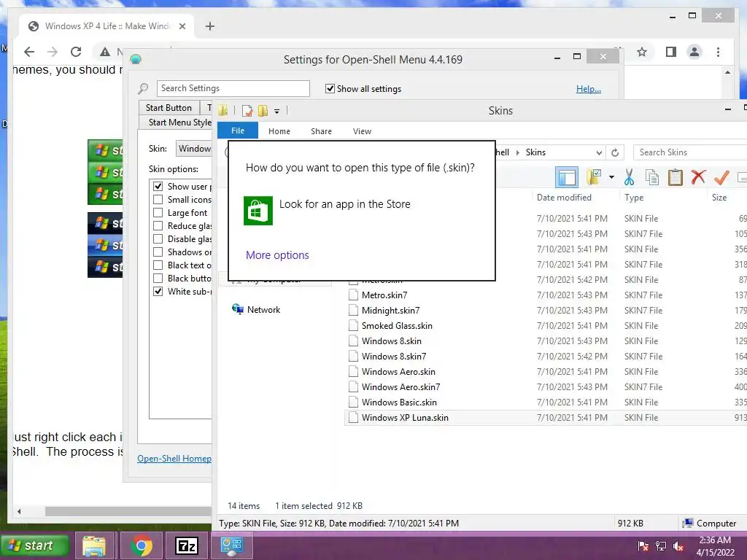Uncheck the White sub-menus checkbox

[x=158, y=291]
